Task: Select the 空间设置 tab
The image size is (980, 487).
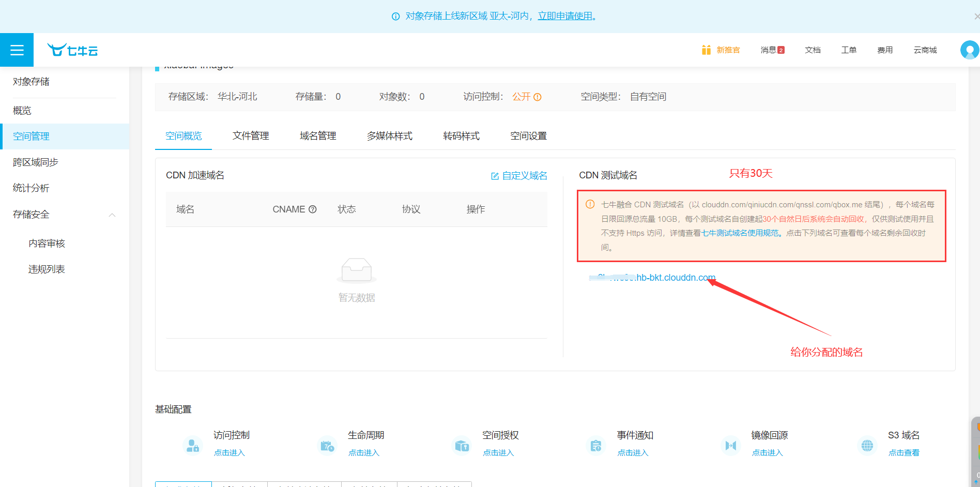Action: click(529, 136)
